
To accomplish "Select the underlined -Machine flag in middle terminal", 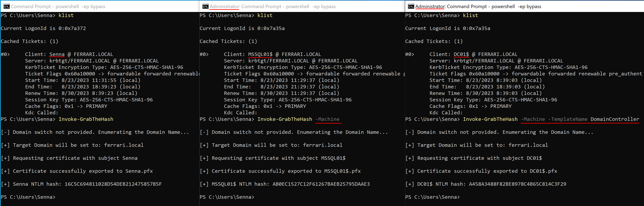I will point(328,119).
